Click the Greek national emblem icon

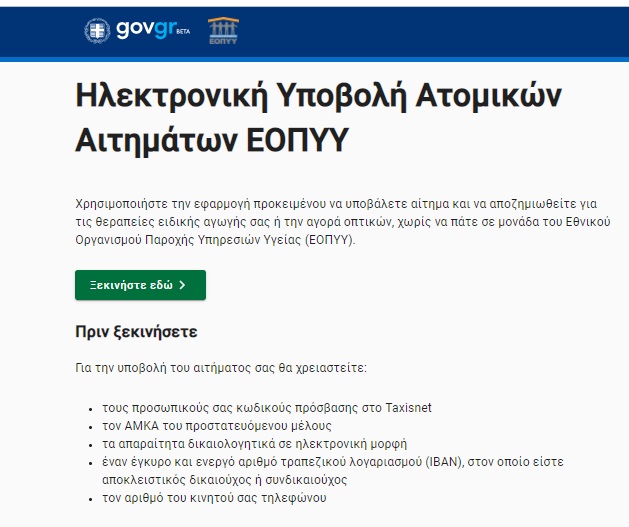97,31
